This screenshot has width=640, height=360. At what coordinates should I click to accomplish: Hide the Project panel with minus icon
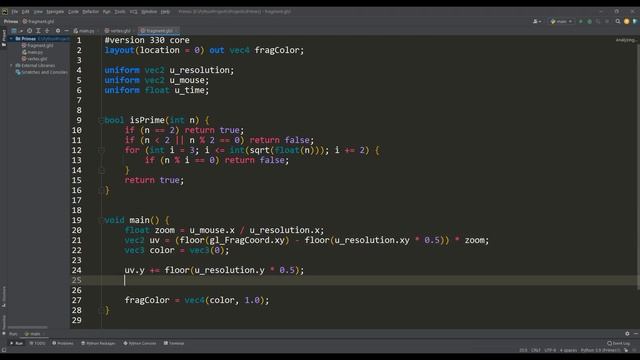pos(67,31)
